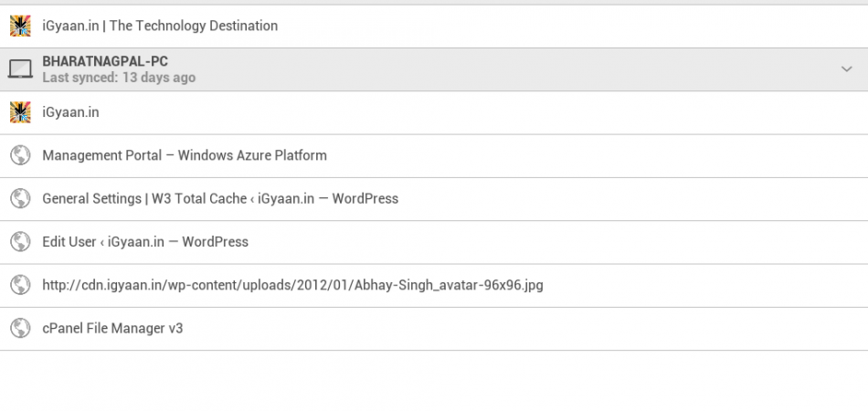The image size is (868, 411).
Task: Click the favicon next to iGyaan.in tab
Action: (x=20, y=112)
